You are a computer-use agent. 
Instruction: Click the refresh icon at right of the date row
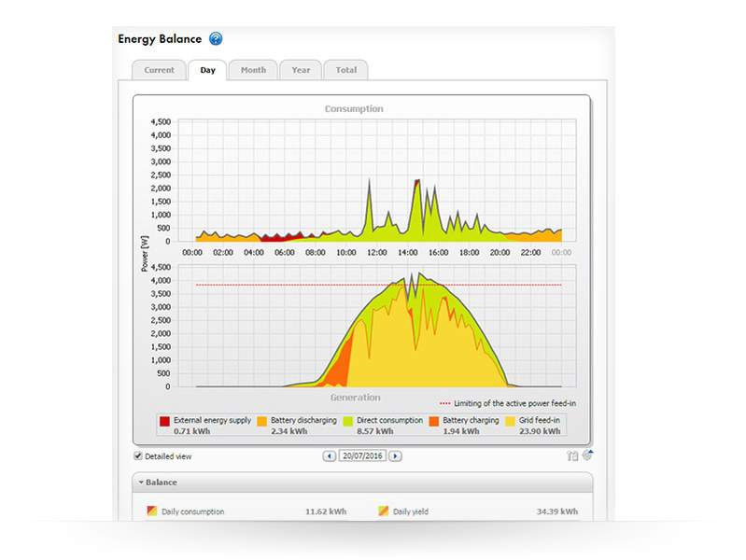pos(587,455)
